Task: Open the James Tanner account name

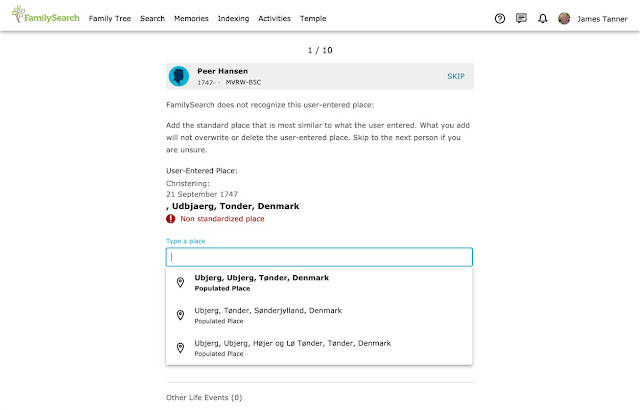Action: point(602,19)
